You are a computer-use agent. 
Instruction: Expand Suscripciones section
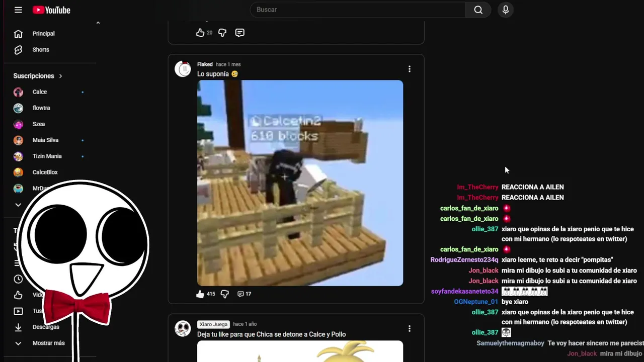tap(38, 76)
